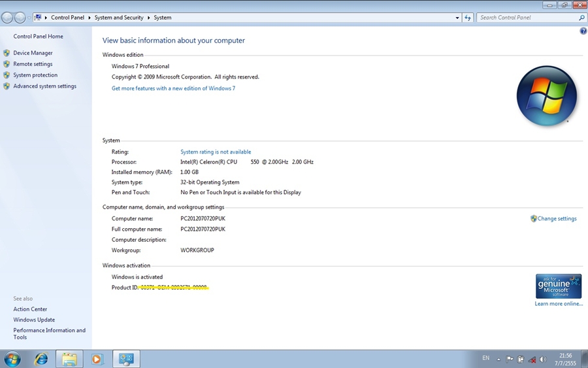Open the Help question mark icon
This screenshot has width=588, height=368.
[583, 31]
